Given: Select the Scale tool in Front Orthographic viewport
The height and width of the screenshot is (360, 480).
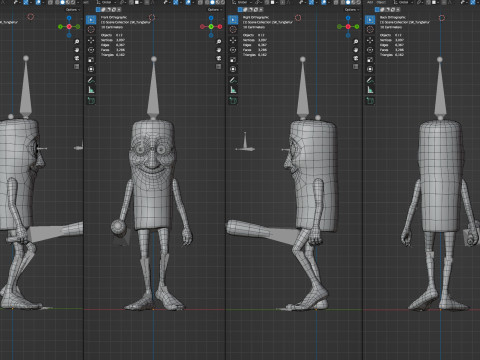Looking at the screenshot, I should pyautogui.click(x=91, y=60).
